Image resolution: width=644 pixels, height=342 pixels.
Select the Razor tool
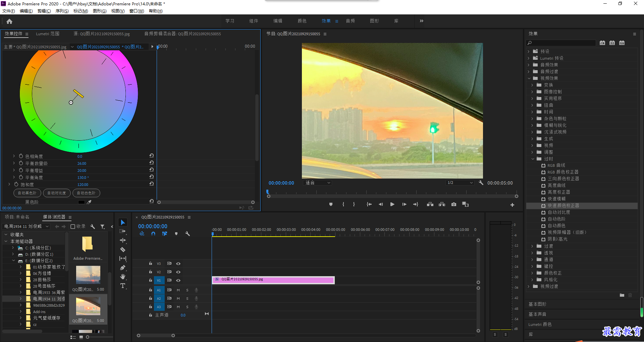(x=123, y=249)
